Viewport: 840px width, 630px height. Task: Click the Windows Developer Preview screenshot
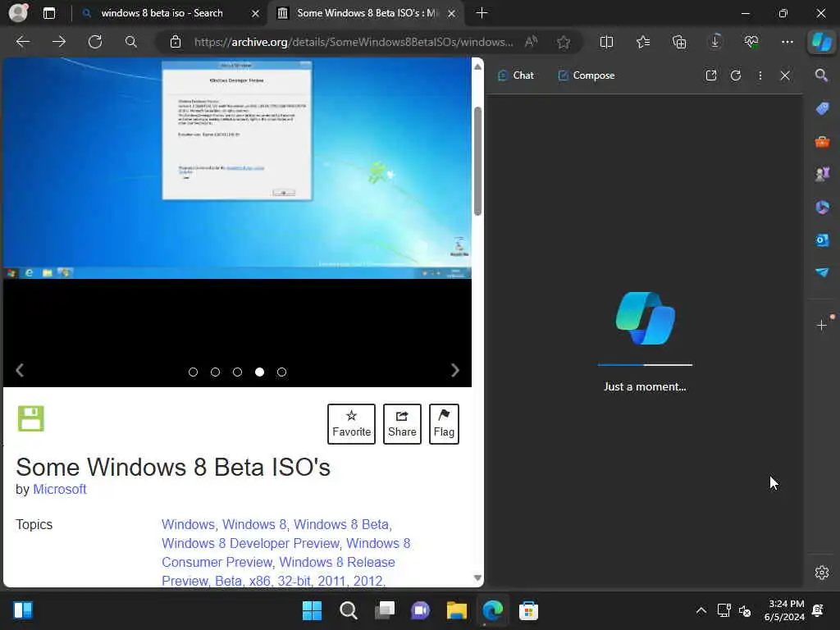(x=237, y=168)
